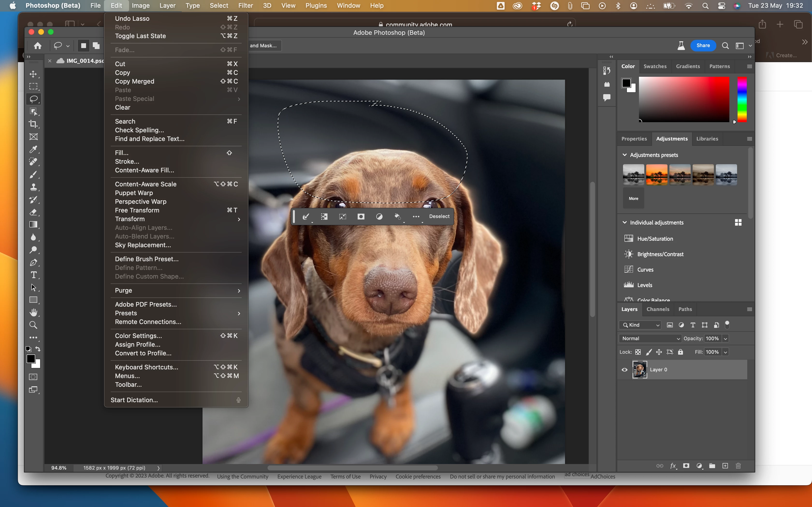Toggle lock transparent pixels icon
This screenshot has width=812, height=507.
638,352
